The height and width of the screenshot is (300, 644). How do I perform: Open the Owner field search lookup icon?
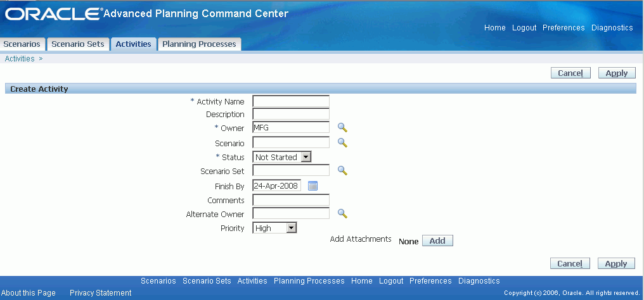point(342,127)
